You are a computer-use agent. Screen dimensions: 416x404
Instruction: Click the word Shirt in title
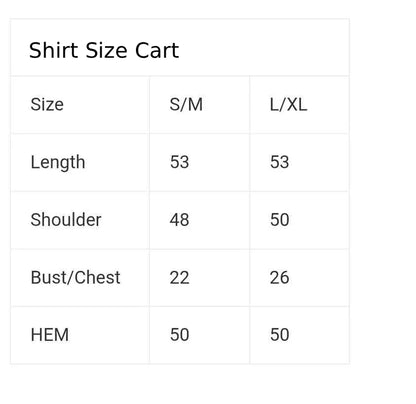pos(53,51)
